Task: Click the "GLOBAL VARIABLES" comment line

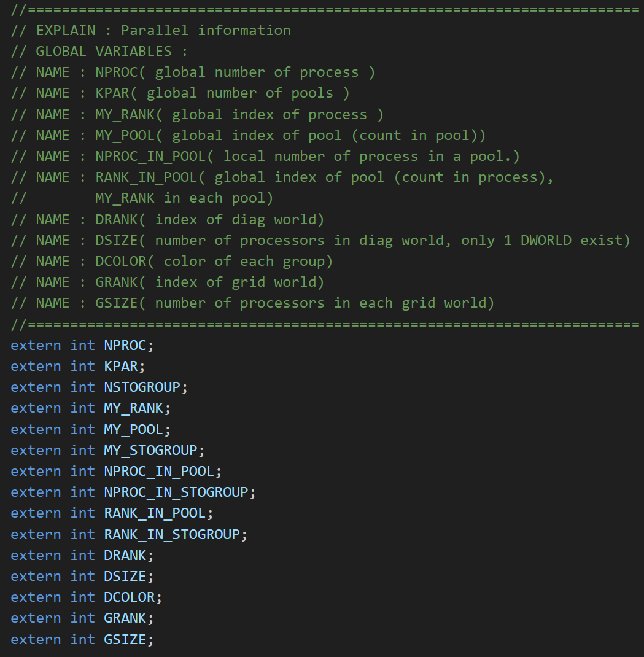Action: [x=111, y=51]
